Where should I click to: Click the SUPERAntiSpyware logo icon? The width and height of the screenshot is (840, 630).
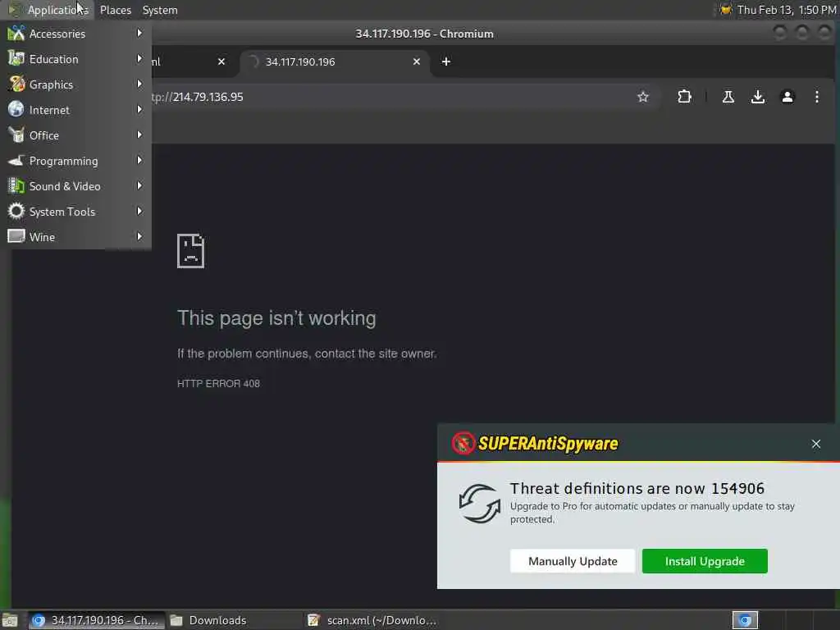coord(463,444)
